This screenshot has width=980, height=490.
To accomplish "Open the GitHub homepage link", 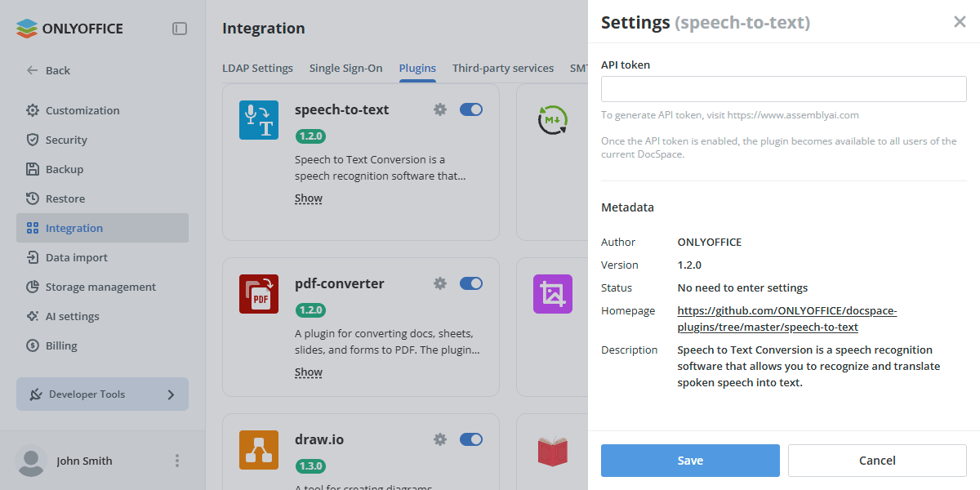I will [x=787, y=319].
